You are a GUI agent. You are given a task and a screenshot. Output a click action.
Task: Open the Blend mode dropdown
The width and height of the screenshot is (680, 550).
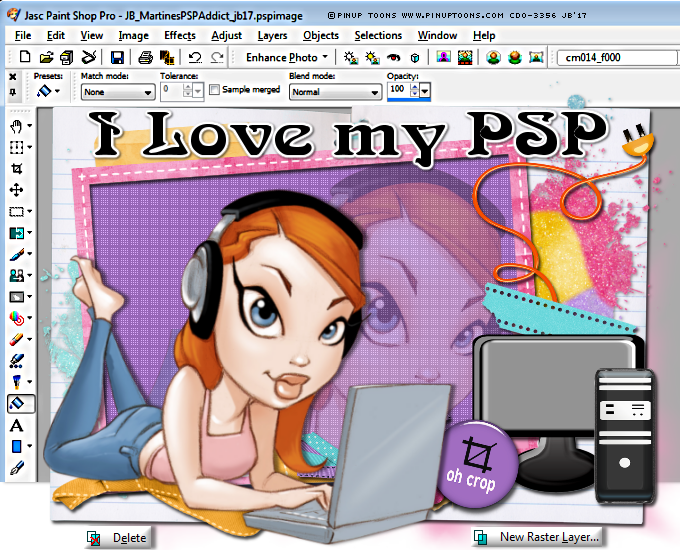click(334, 92)
